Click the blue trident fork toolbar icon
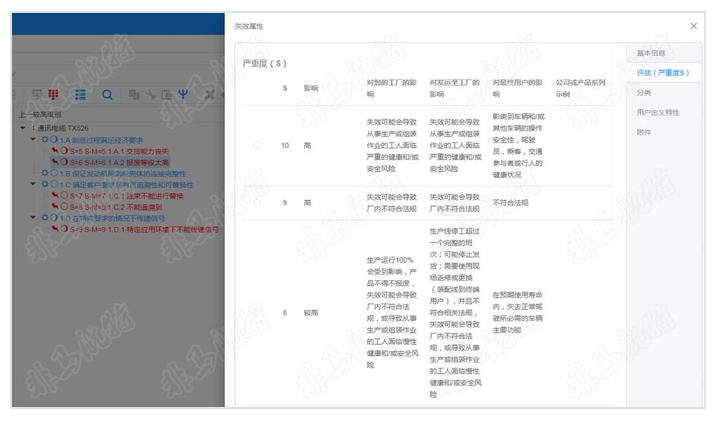 point(183,94)
